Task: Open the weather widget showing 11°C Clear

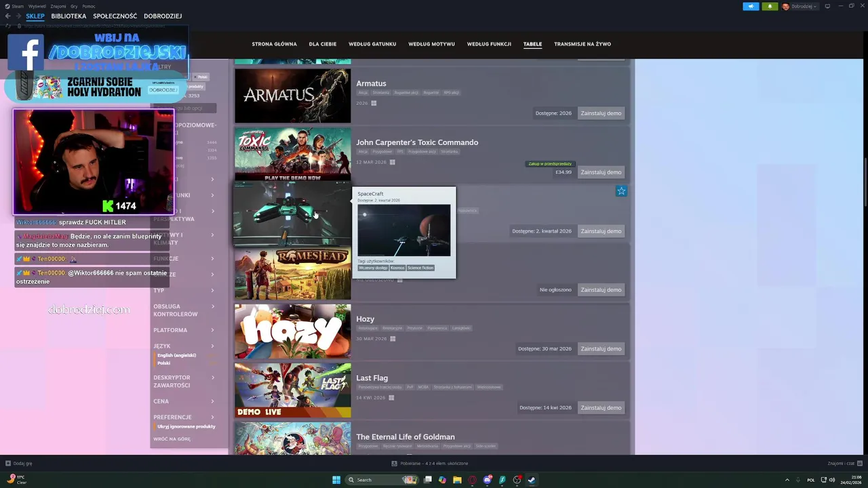Action: click(16, 479)
